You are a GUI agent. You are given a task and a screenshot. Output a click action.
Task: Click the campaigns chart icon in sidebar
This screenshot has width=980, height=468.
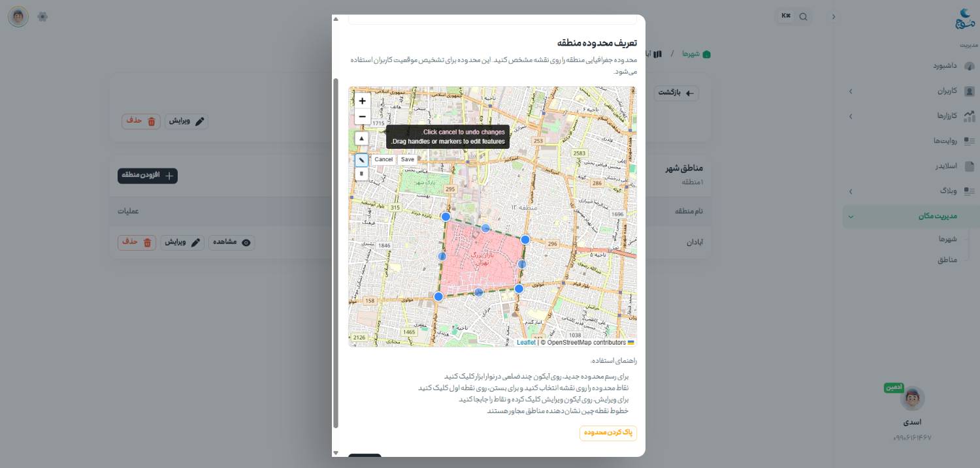970,116
